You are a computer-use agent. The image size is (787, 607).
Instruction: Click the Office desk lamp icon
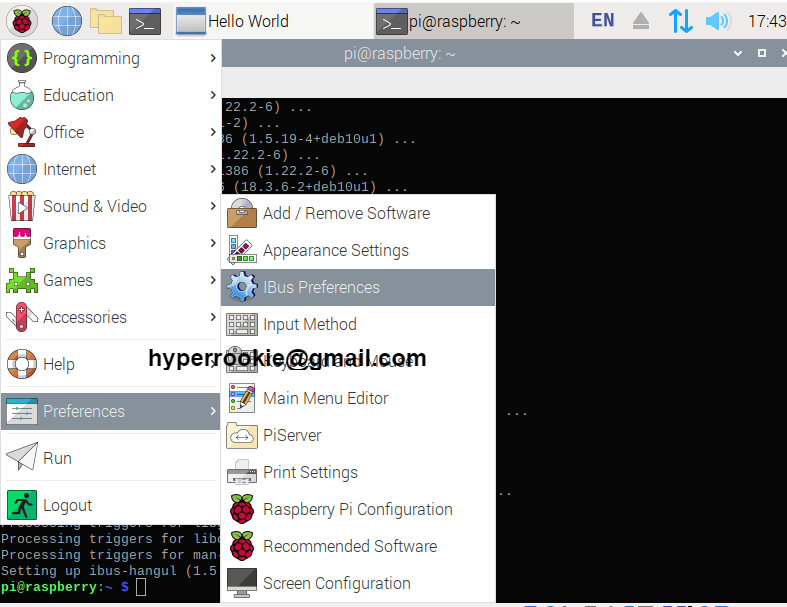22,132
